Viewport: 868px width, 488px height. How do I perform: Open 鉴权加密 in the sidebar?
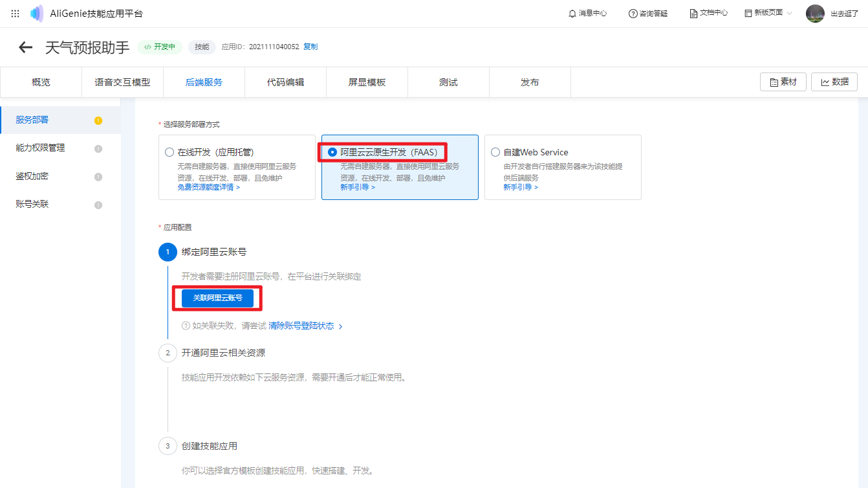point(60,176)
